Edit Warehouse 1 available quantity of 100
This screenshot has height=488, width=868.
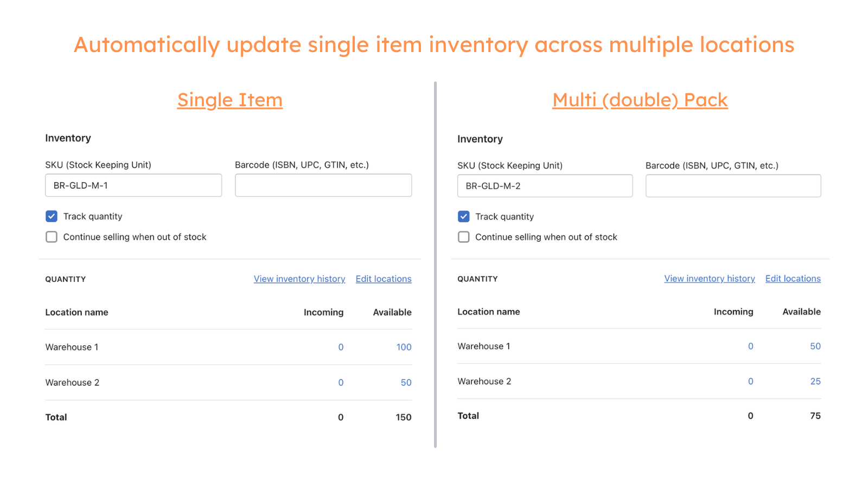click(404, 347)
